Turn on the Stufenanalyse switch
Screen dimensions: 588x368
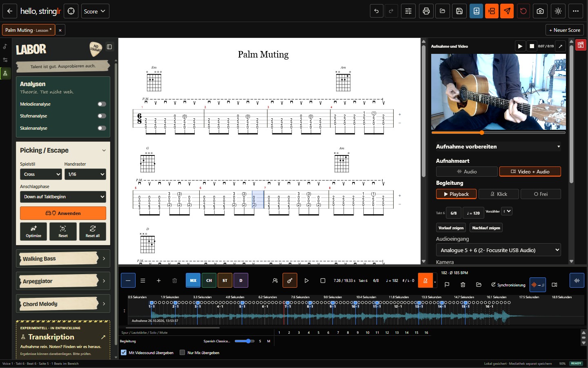click(x=102, y=116)
